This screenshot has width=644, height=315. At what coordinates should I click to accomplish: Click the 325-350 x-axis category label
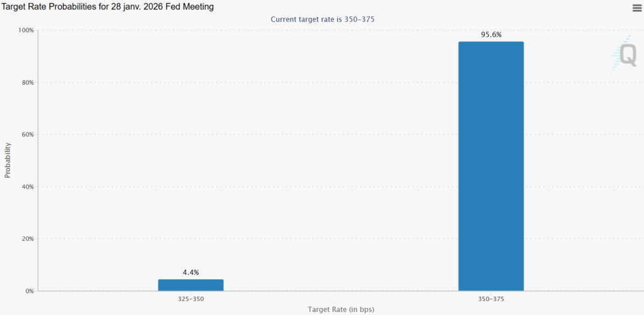click(x=191, y=299)
